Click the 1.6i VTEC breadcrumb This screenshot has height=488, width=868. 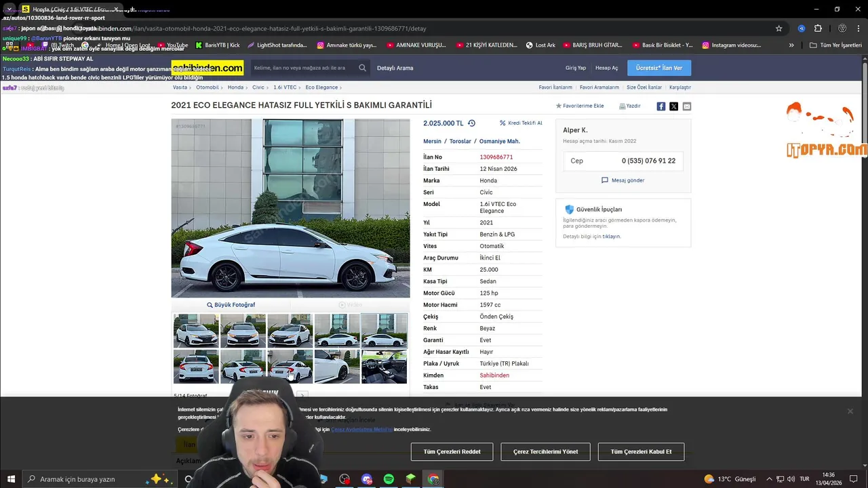pyautogui.click(x=285, y=87)
